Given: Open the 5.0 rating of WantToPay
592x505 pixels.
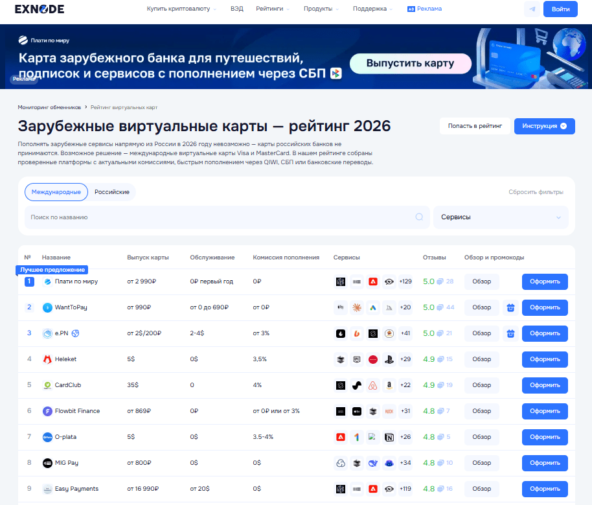Looking at the screenshot, I should tap(429, 308).
